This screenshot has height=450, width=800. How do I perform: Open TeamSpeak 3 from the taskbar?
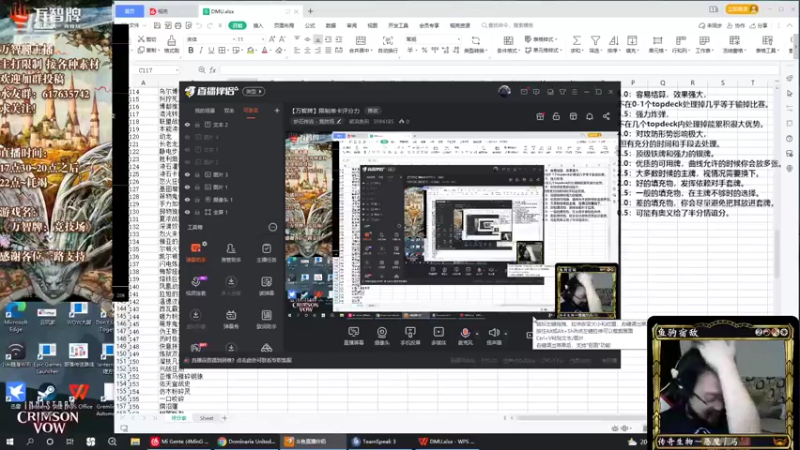(377, 442)
